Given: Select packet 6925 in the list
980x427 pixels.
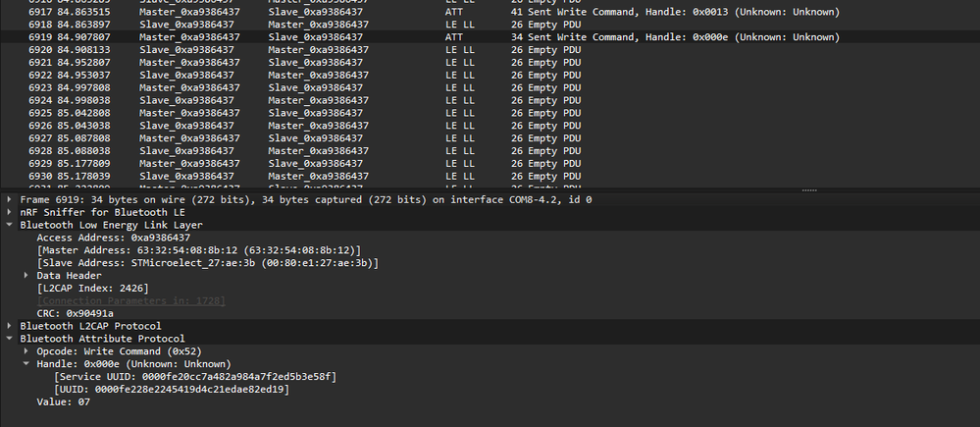Looking at the screenshot, I should pos(294,113).
